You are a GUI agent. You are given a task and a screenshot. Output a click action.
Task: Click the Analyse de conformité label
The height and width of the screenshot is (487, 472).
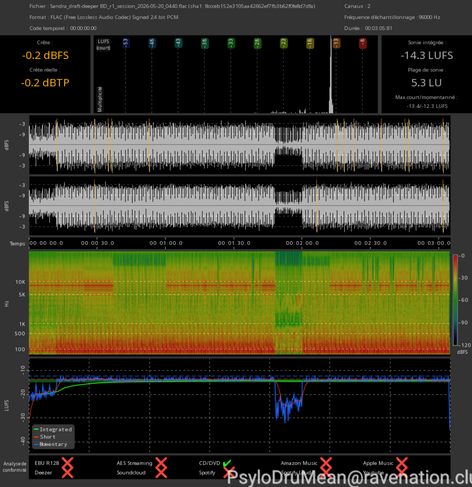tap(15, 467)
